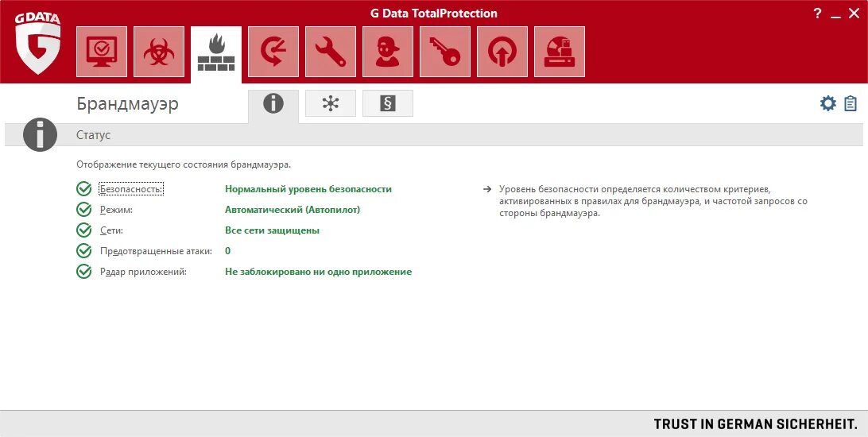Click the Режим label
This screenshot has height=437, width=868.
pos(116,211)
